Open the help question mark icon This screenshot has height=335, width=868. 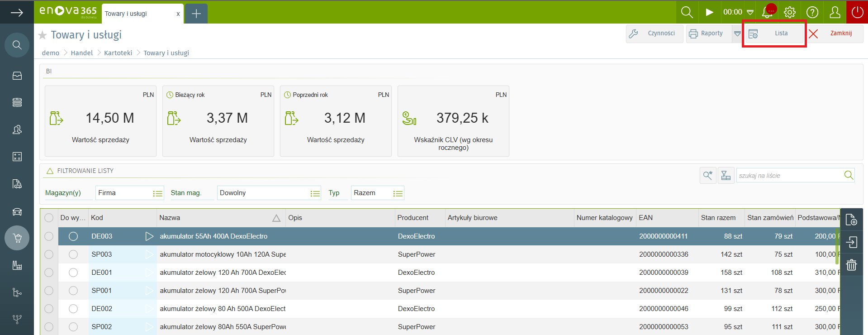pos(812,12)
